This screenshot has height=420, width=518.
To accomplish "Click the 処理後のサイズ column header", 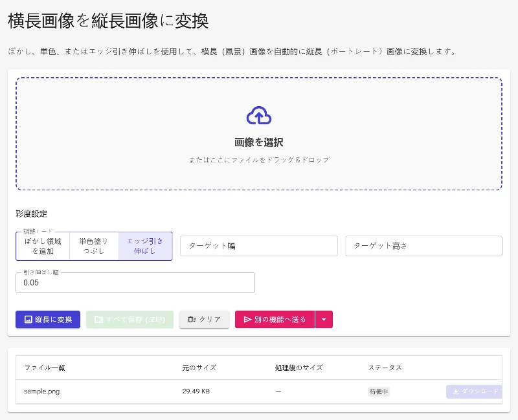I will (298, 368).
